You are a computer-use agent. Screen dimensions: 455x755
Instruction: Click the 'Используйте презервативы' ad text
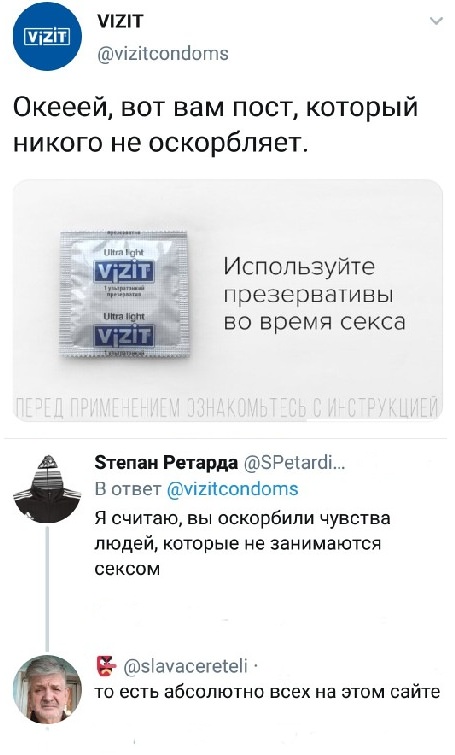[x=314, y=294]
